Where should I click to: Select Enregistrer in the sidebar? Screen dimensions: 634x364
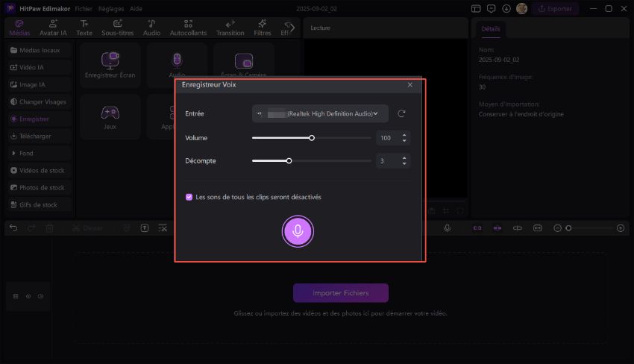pos(40,119)
